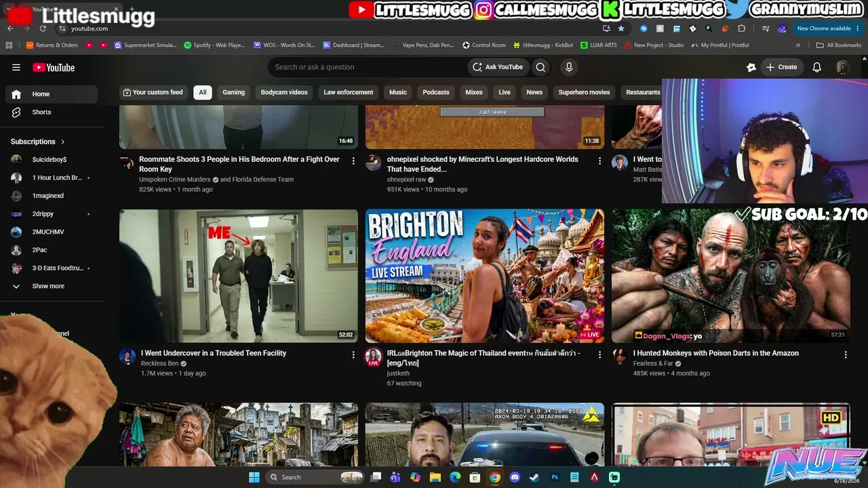Open Chrome apps grid in bookmarks bar

point(9,45)
